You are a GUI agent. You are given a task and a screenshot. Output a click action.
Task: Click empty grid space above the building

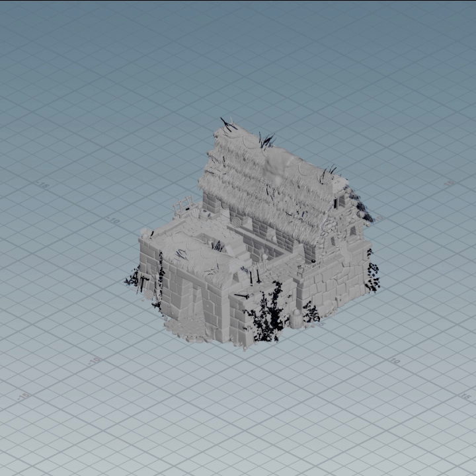[264, 66]
